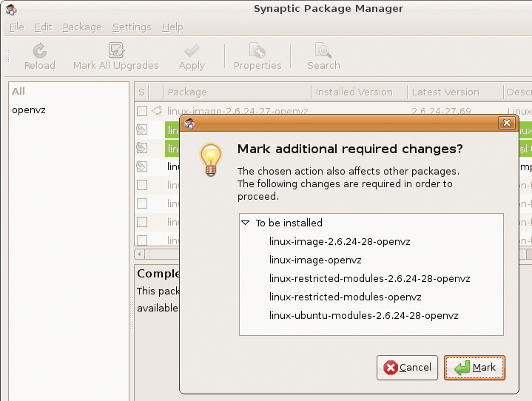Click the lightbulb icon in the dialog

[x=211, y=160]
